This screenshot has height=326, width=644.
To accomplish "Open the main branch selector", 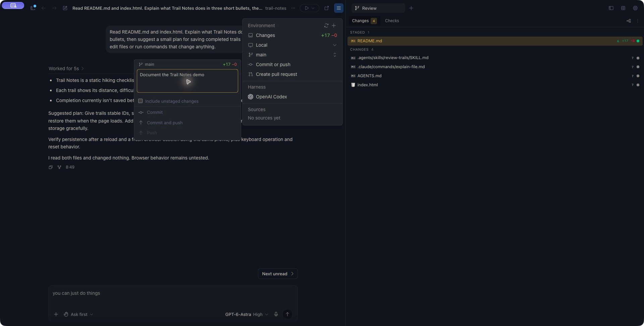I will point(292,55).
